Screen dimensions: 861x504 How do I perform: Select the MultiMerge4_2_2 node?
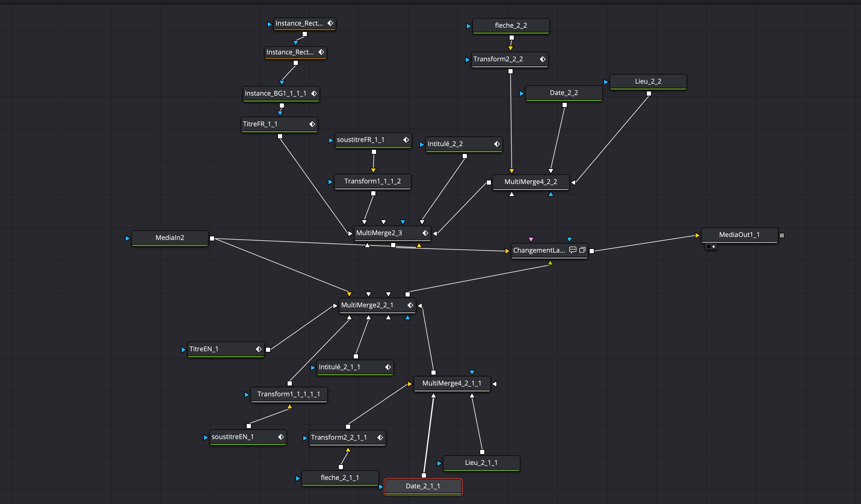[x=530, y=182]
